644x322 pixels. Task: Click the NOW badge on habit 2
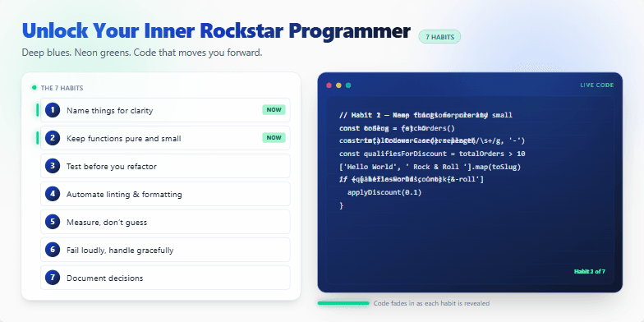[274, 138]
